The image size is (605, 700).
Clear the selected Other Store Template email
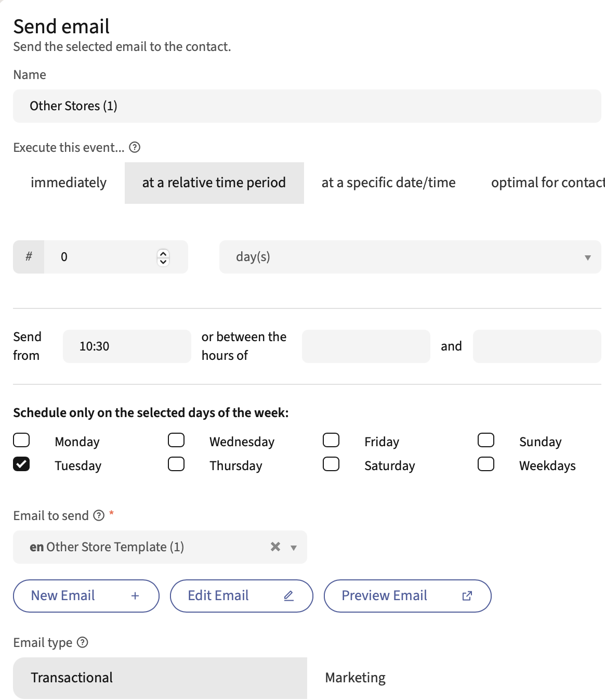(275, 547)
